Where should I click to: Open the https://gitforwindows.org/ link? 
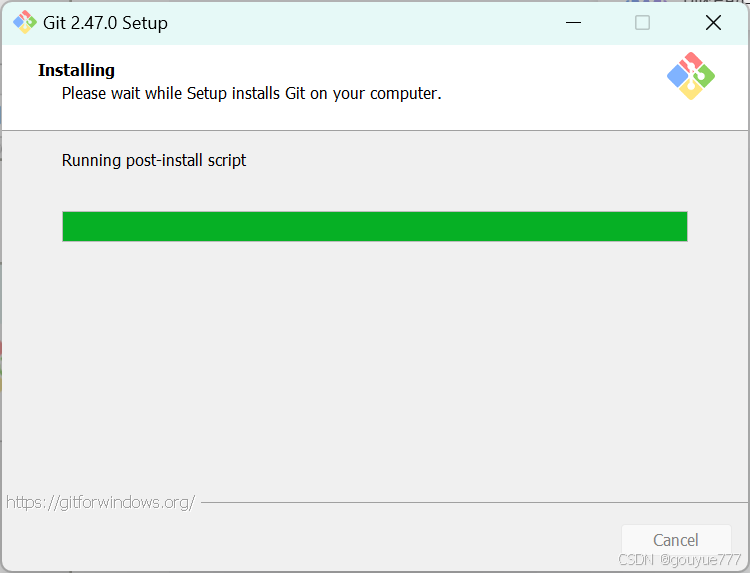tap(100, 502)
